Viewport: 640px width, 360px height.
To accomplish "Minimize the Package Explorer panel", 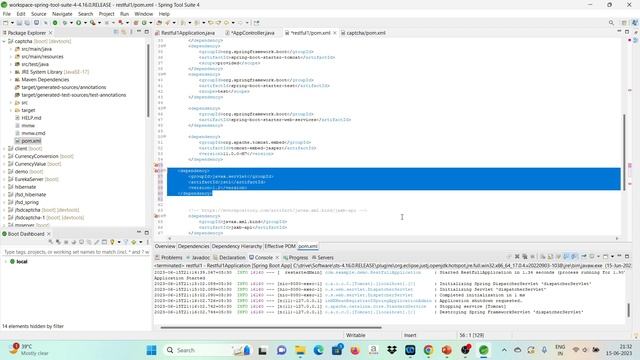I will [139, 32].
